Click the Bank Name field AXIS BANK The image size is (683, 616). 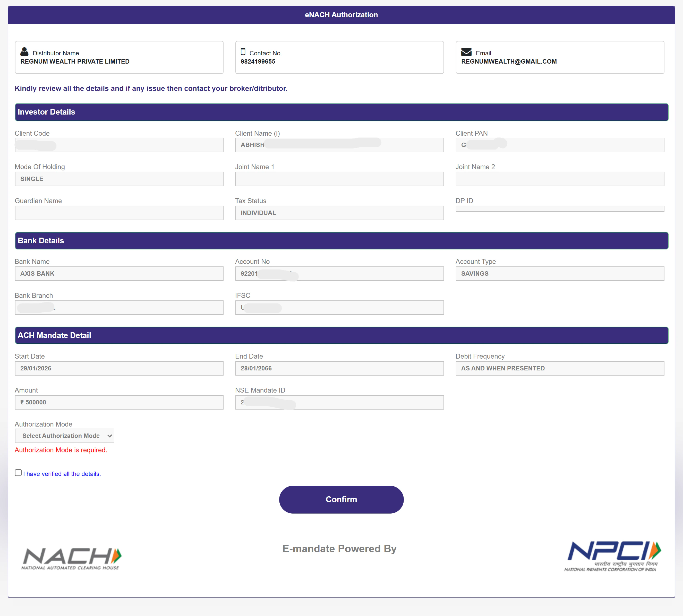tap(119, 273)
